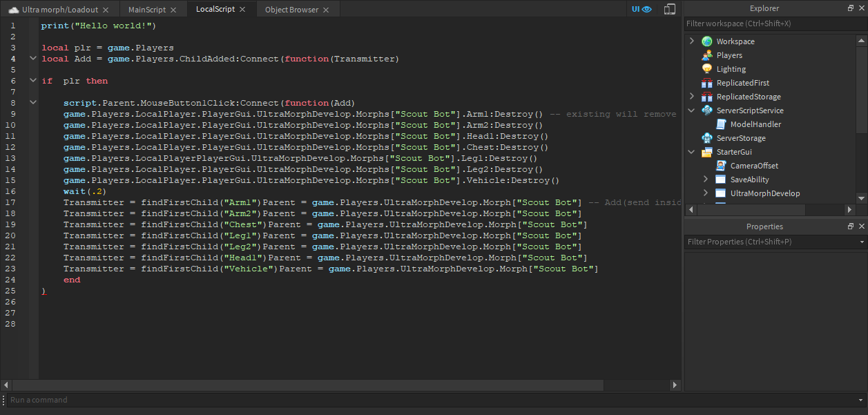The width and height of the screenshot is (868, 415).
Task: Click the device emulation icon near UI toggle
Action: [x=668, y=9]
